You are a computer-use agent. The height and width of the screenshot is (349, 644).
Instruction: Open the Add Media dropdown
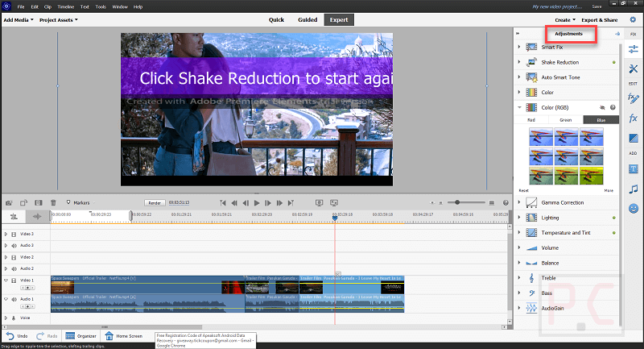pos(19,19)
